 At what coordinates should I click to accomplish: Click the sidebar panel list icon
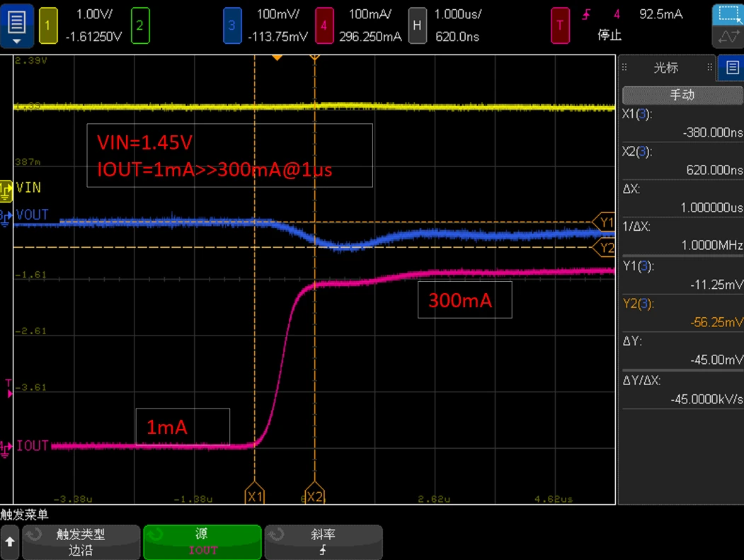pos(731,68)
